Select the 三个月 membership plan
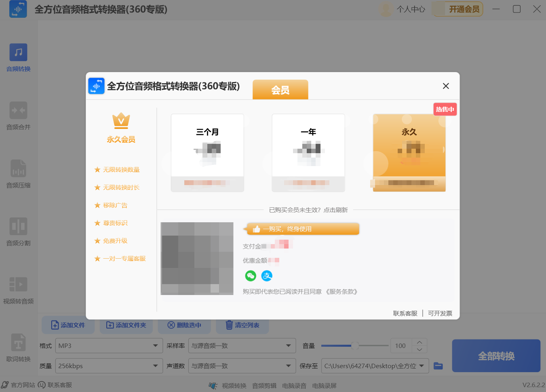This screenshot has height=392, width=546. pos(207,153)
